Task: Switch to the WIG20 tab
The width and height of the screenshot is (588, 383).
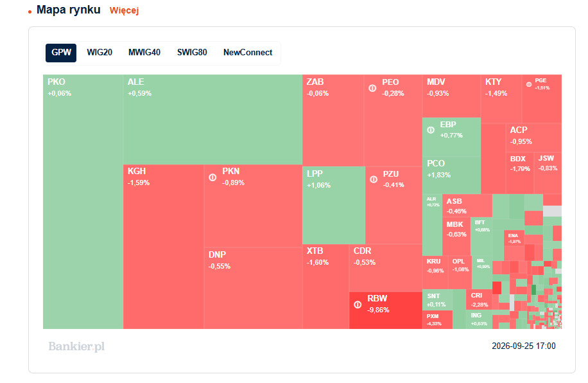Action: coord(99,53)
